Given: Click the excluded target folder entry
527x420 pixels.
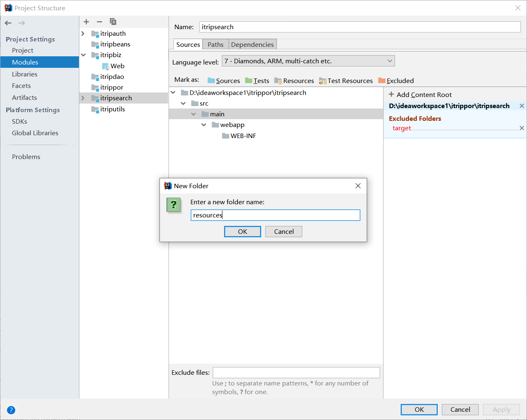Looking at the screenshot, I should pos(402,128).
